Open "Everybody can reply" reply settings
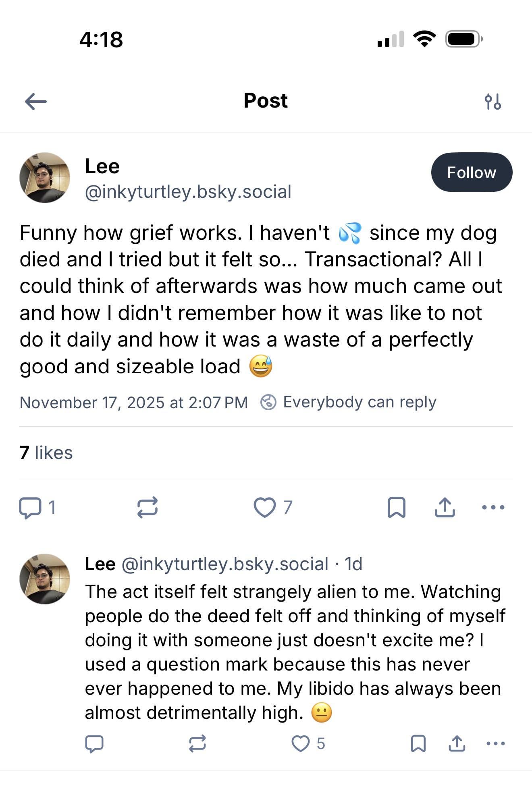The image size is (532, 791). 349,402
